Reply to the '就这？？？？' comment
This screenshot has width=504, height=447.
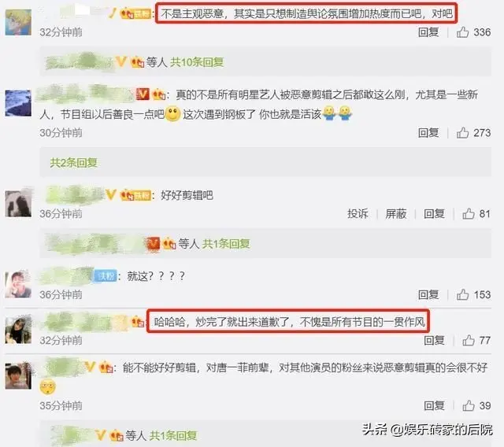[x=428, y=294]
